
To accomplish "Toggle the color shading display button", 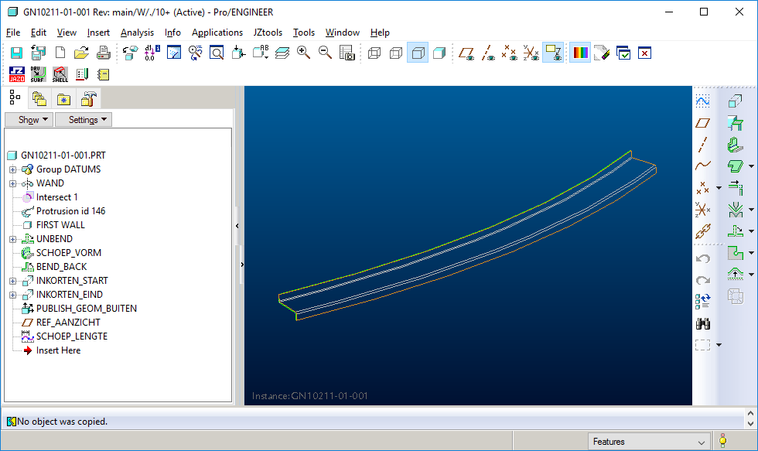I will 579,53.
